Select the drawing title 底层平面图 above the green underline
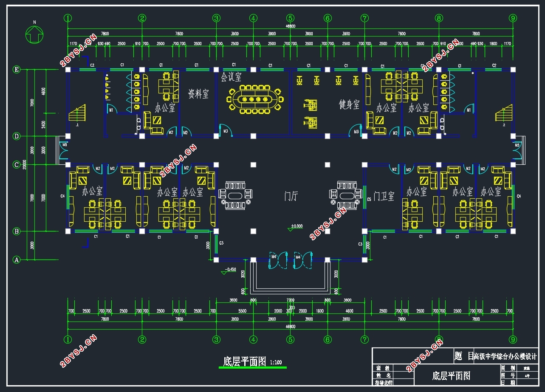Image resolution: width=545 pixels, height=392 pixels. click(245, 361)
